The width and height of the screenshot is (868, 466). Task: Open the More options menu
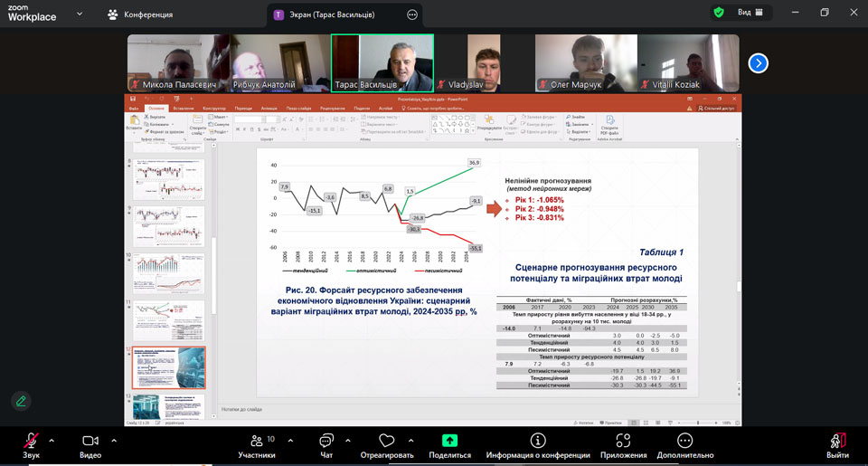[x=684, y=444]
